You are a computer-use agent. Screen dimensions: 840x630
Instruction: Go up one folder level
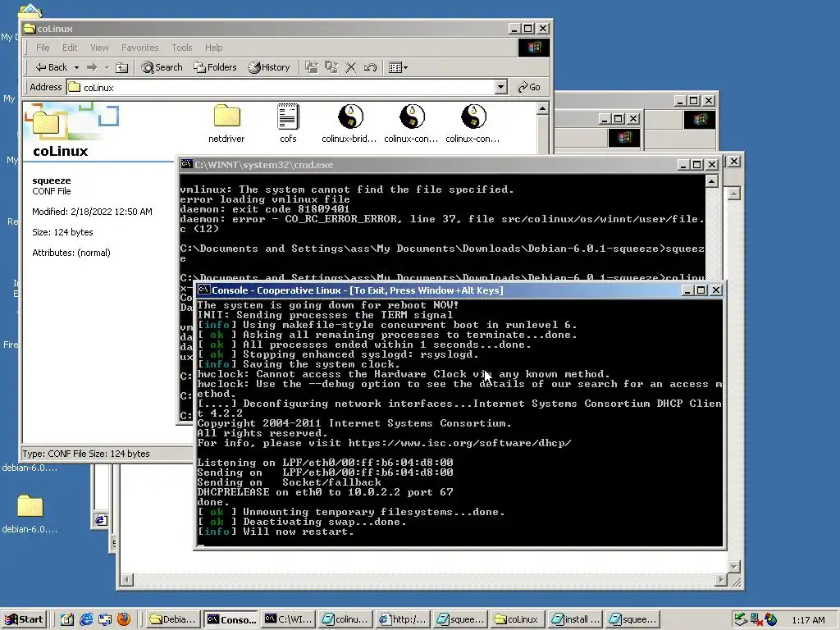pos(122,67)
